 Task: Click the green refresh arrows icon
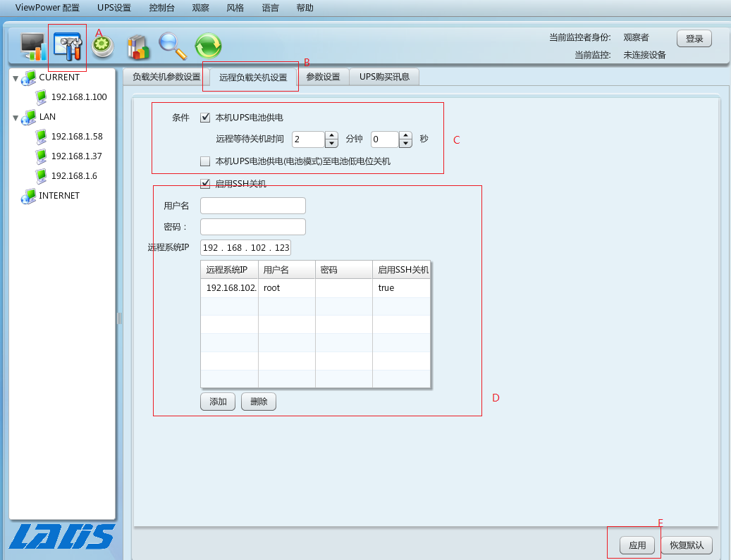tap(208, 46)
